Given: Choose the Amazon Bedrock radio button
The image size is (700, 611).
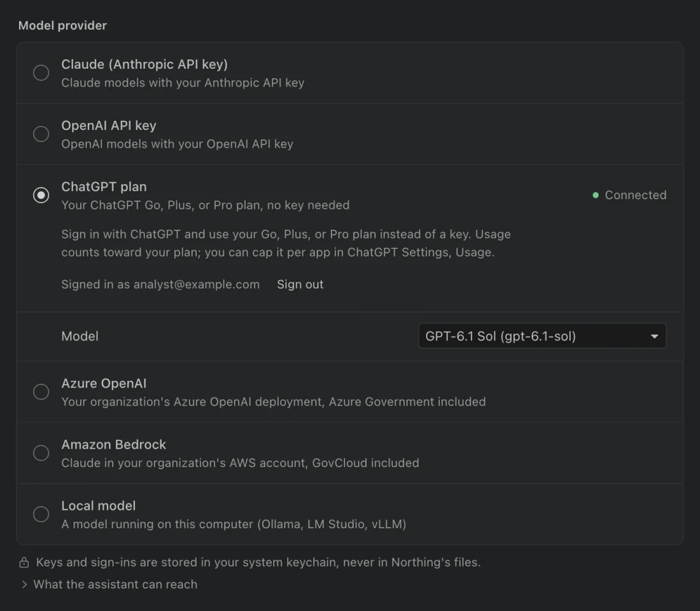Looking at the screenshot, I should click(x=41, y=453).
